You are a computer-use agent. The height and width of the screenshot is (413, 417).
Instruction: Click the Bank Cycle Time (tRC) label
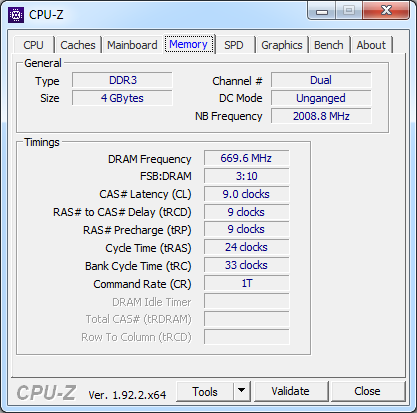[138, 266]
